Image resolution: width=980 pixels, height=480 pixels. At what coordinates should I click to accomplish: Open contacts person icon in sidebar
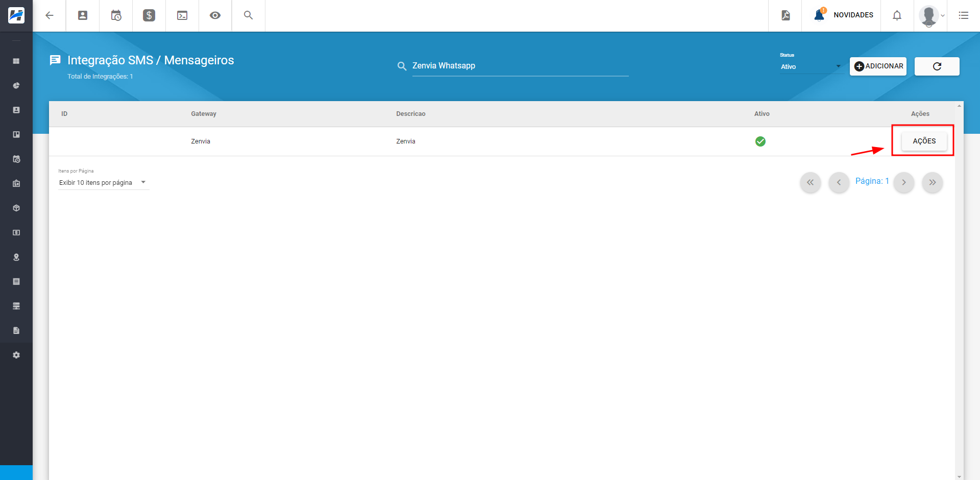click(16, 110)
